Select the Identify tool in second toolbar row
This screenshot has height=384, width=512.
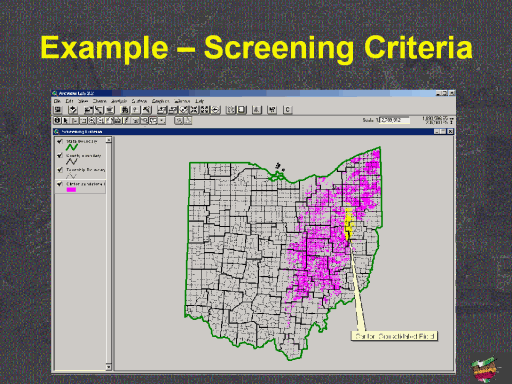point(57,120)
